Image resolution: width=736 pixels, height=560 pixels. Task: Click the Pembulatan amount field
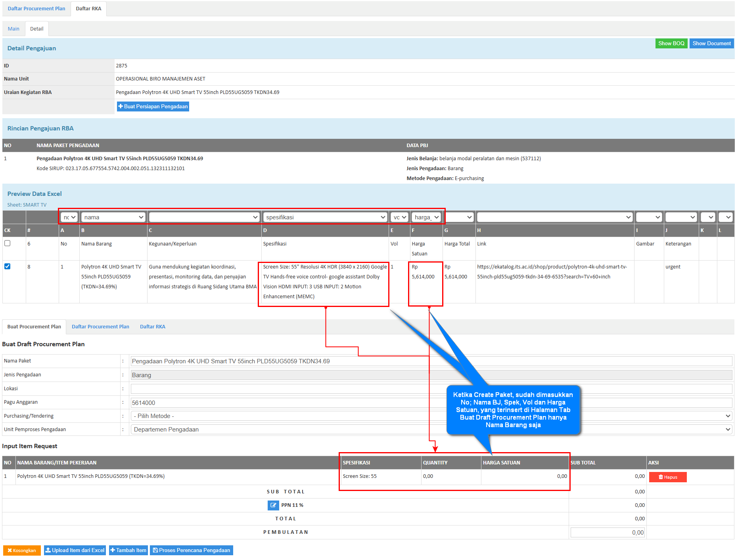607,533
